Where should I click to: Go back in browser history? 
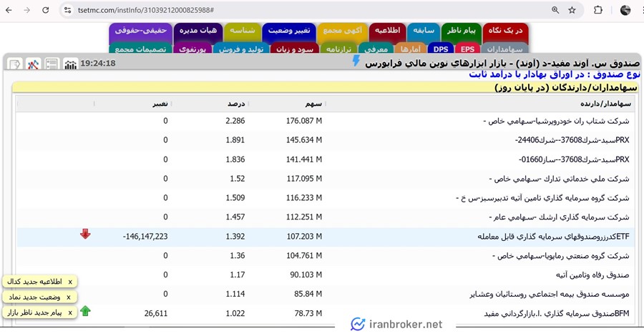[x=9, y=10]
